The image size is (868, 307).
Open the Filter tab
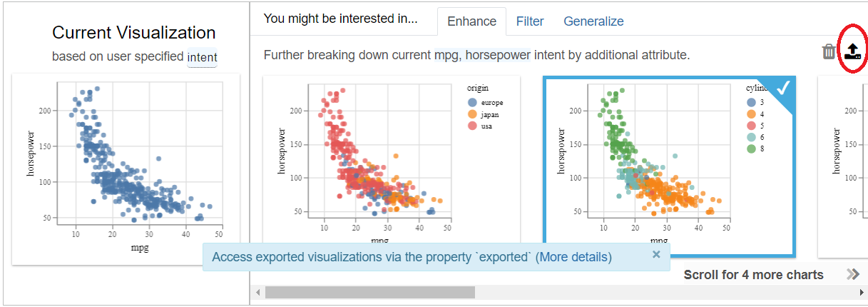[x=530, y=21]
